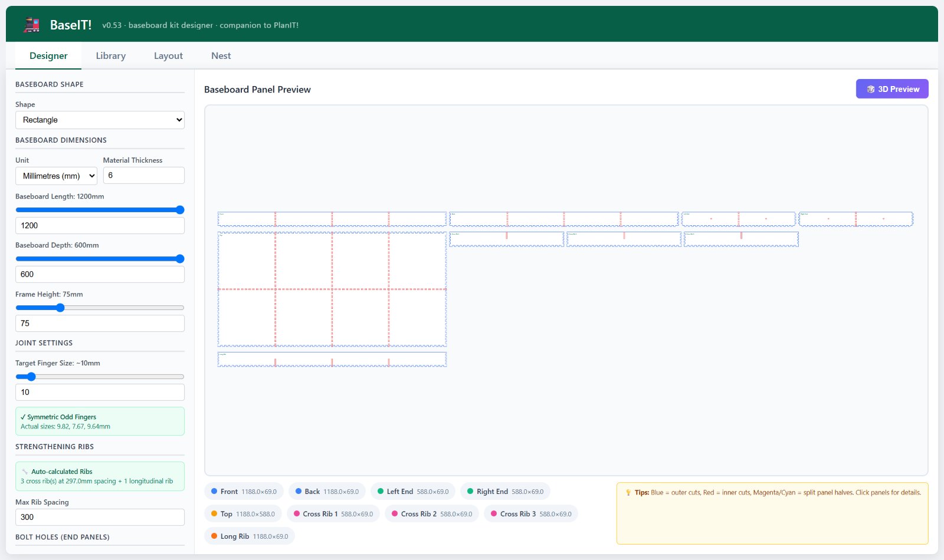Click the BASEBOARD DIMENSIONS section heading

tap(61, 140)
